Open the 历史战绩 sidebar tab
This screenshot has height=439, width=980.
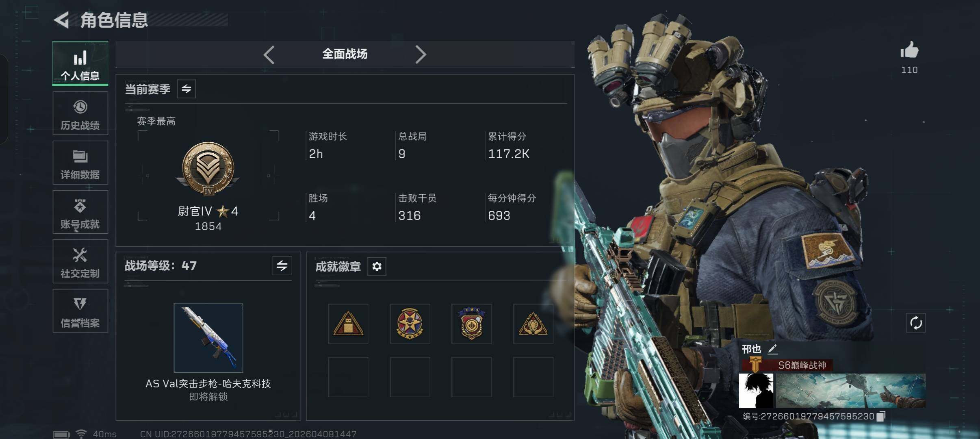80,113
